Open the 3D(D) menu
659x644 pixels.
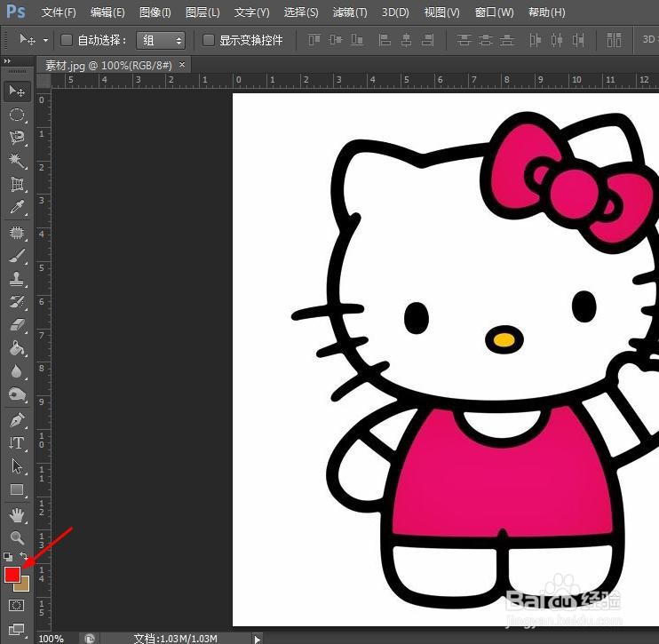[395, 12]
